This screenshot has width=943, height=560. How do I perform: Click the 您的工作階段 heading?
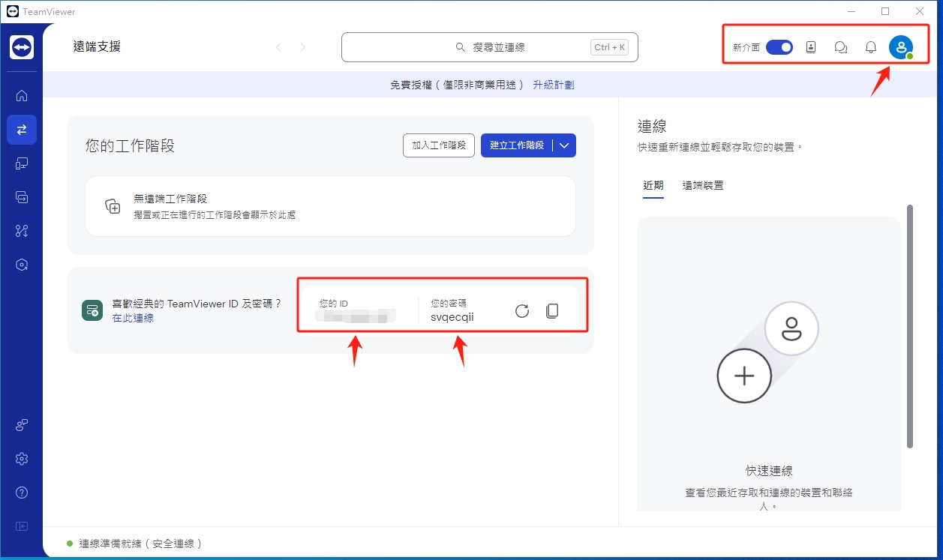[x=130, y=145]
